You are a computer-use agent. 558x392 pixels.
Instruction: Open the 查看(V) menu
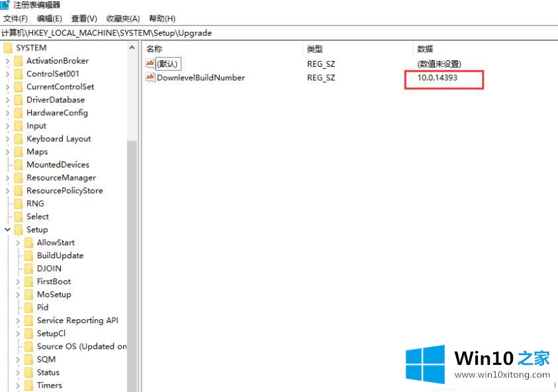pyautogui.click(x=84, y=19)
